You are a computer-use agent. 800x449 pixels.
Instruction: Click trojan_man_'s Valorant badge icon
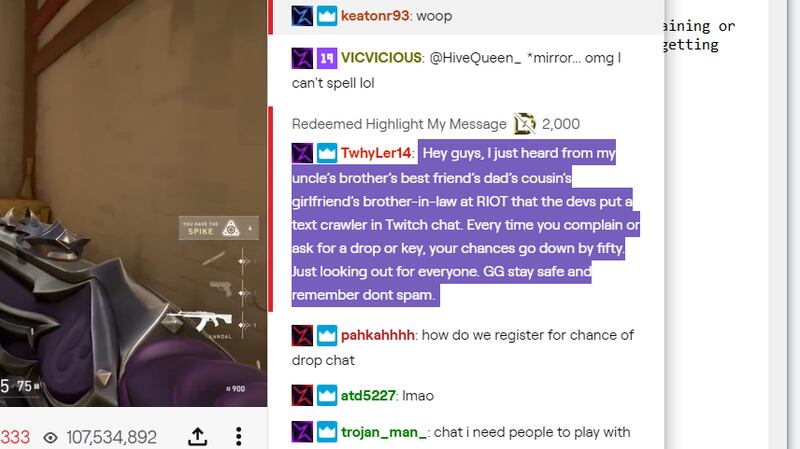(x=302, y=432)
